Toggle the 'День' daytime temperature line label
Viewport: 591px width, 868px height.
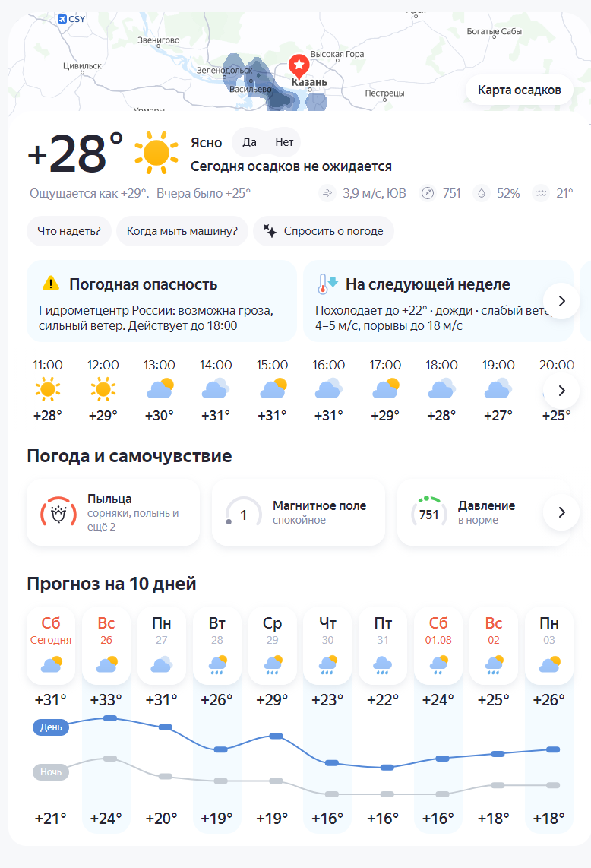51,727
